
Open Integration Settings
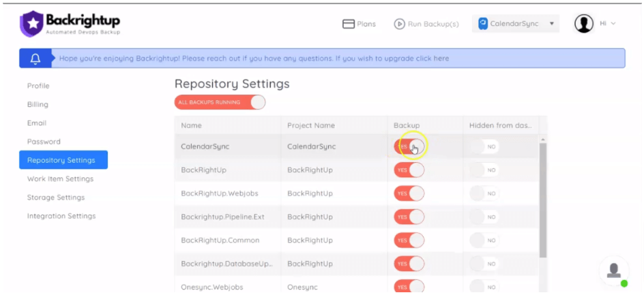point(61,216)
